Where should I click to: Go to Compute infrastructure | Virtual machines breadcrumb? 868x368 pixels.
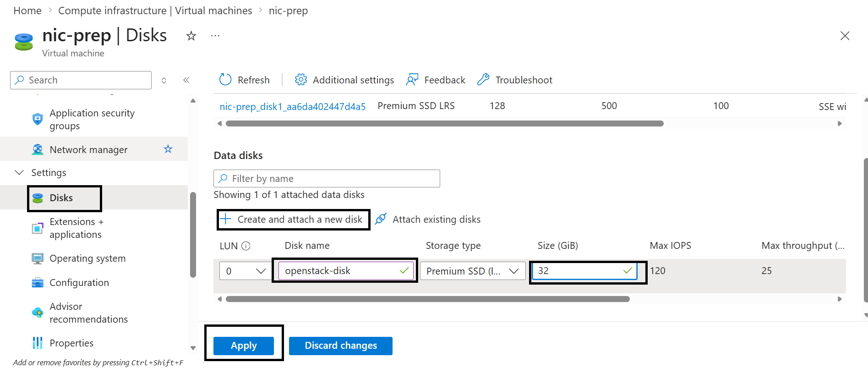pos(155,11)
